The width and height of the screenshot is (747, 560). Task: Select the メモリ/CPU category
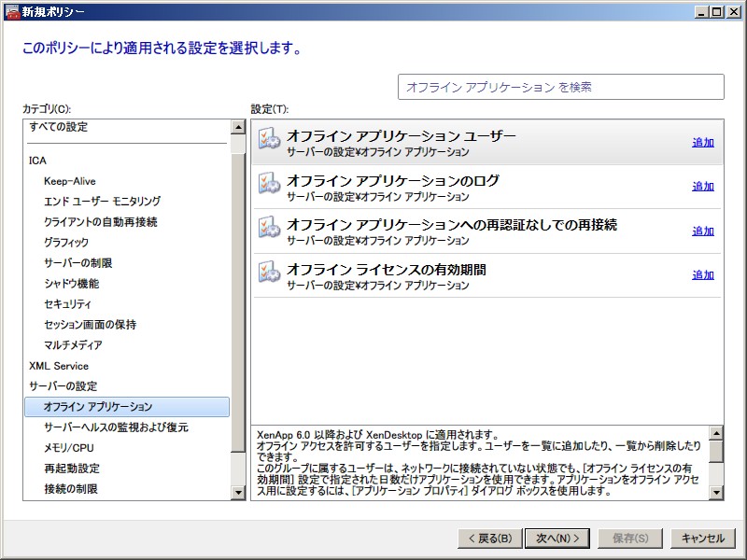pos(69,448)
